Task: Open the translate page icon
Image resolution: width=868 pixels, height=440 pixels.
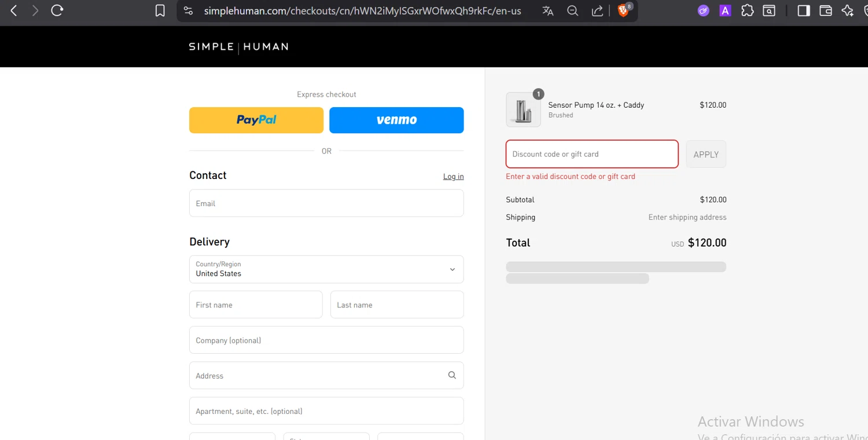Action: 547,11
